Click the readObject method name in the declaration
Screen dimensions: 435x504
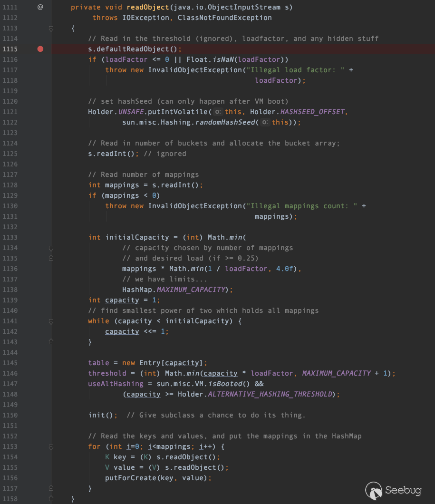[148, 7]
